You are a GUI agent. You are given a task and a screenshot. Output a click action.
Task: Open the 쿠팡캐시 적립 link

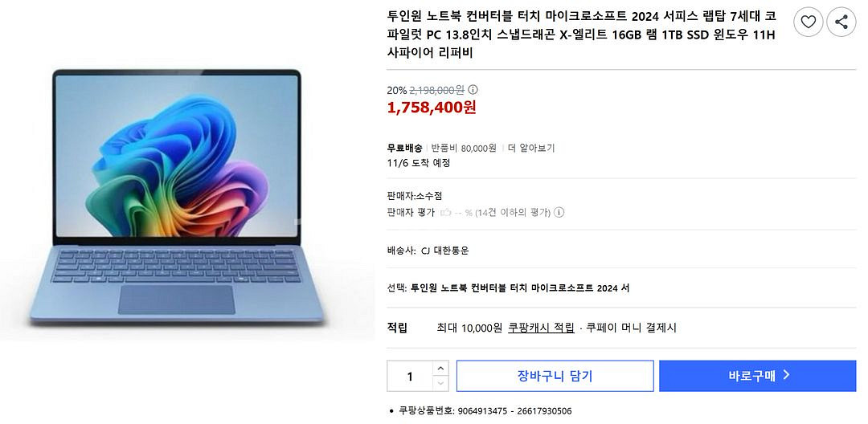click(x=542, y=328)
